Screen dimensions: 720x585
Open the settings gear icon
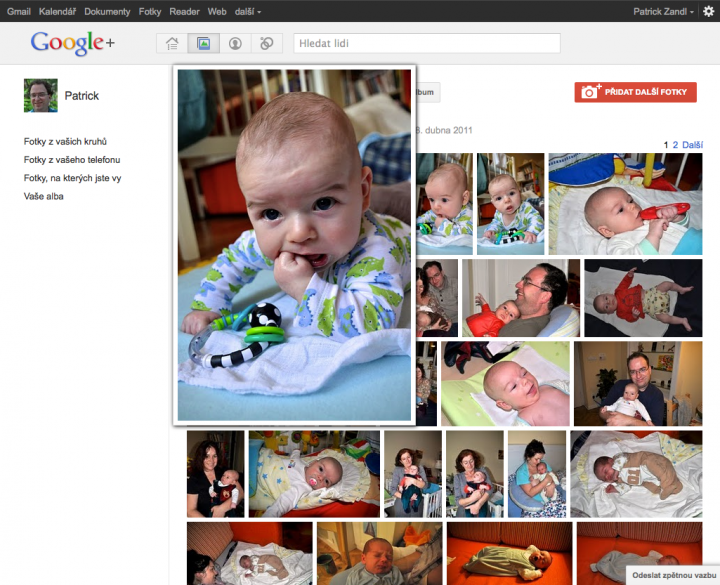click(709, 11)
